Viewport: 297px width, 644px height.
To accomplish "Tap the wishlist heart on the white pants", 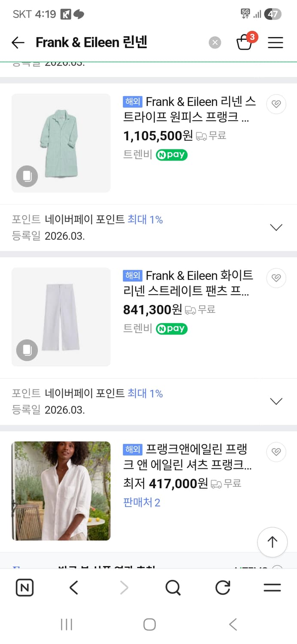I will [276, 278].
